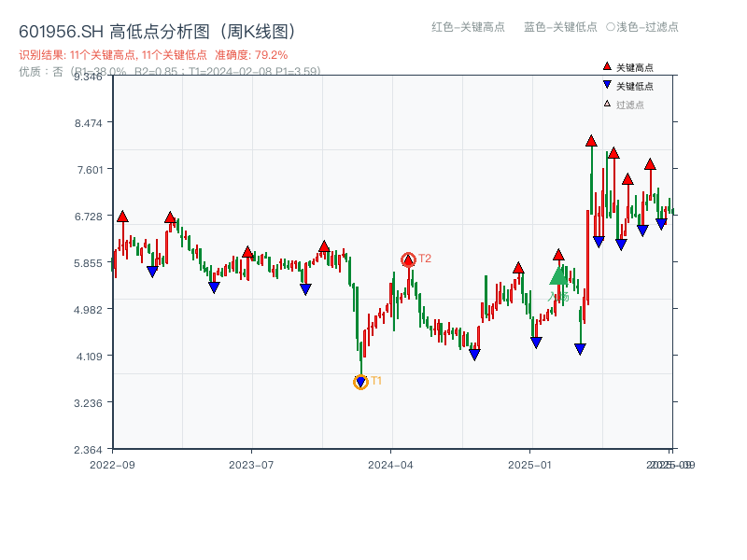Click the 9.346 price axis label
Viewport: 747px width, 560px height.
[x=90, y=78]
